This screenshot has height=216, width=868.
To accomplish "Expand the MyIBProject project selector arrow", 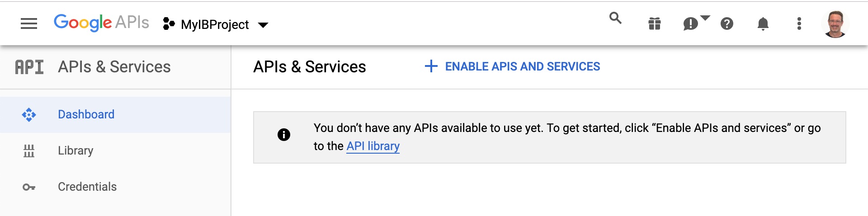I will 263,25.
